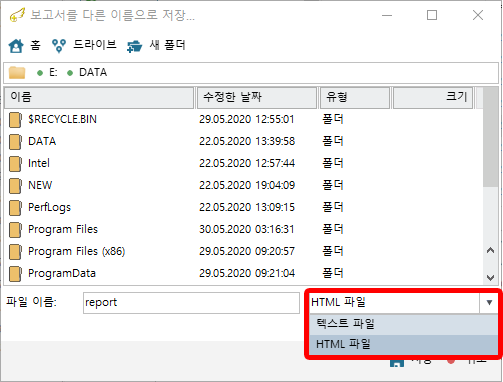Open the Drives (드라이브) icon

point(59,46)
